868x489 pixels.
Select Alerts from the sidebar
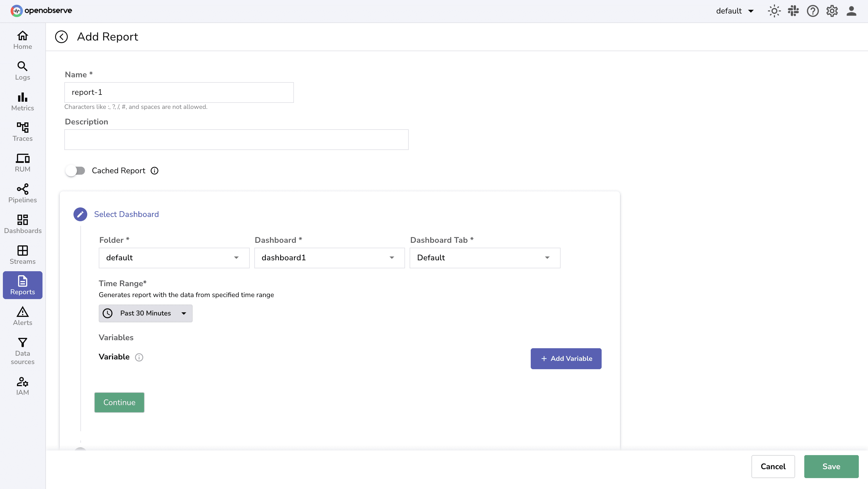point(22,316)
